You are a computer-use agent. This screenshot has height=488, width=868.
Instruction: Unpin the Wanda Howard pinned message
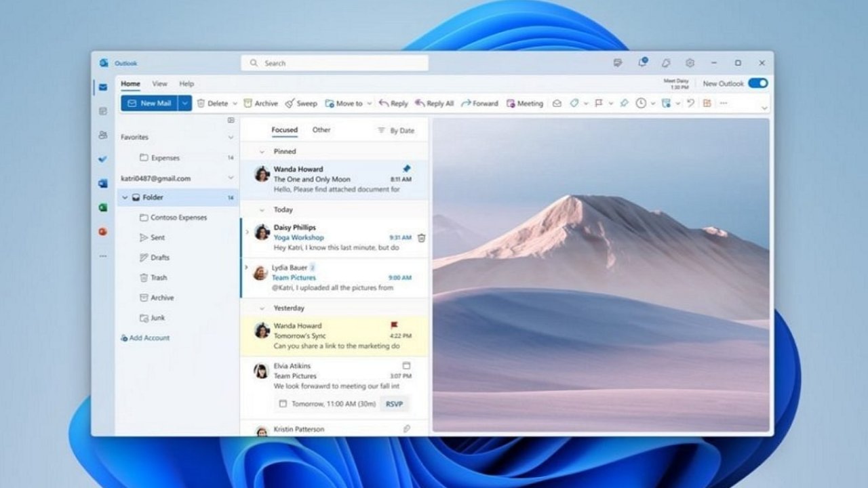click(x=407, y=169)
